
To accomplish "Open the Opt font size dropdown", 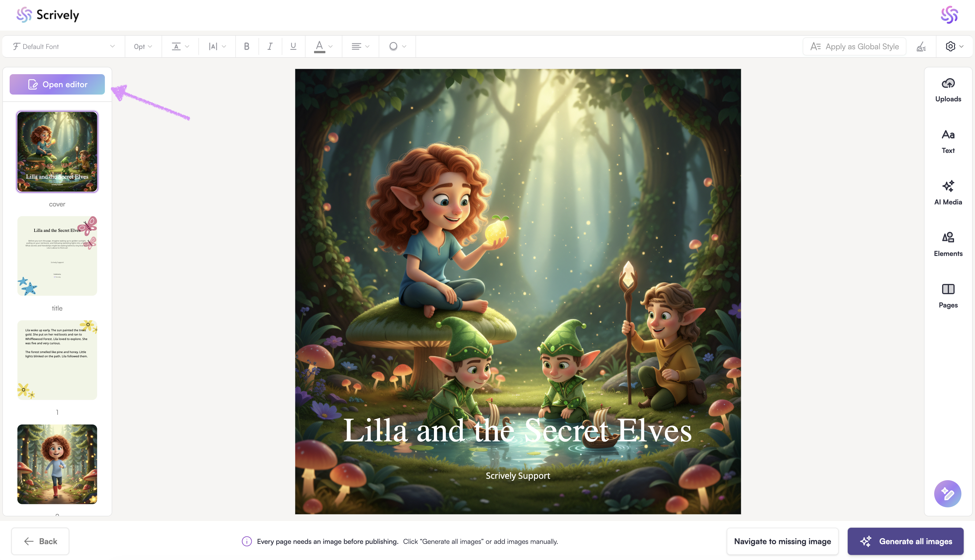I will [143, 46].
